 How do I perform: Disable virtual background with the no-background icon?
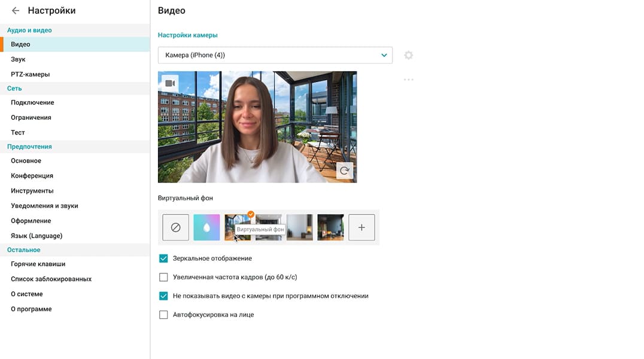coord(175,227)
